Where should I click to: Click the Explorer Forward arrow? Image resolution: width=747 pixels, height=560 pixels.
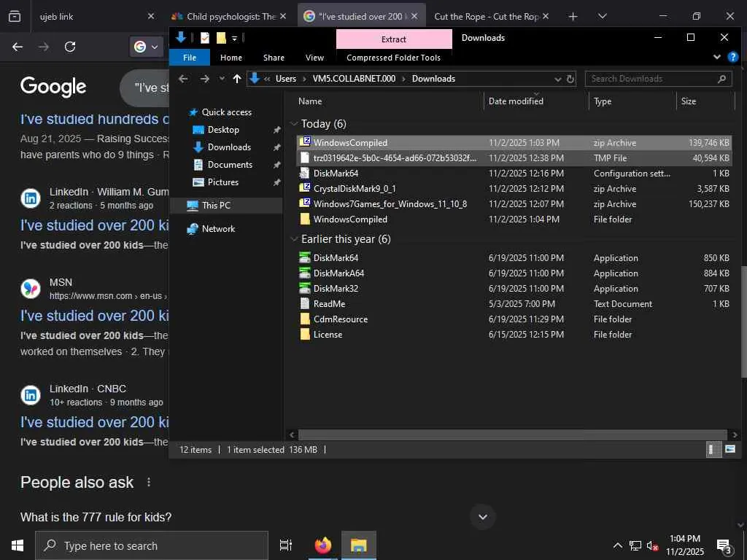[204, 79]
